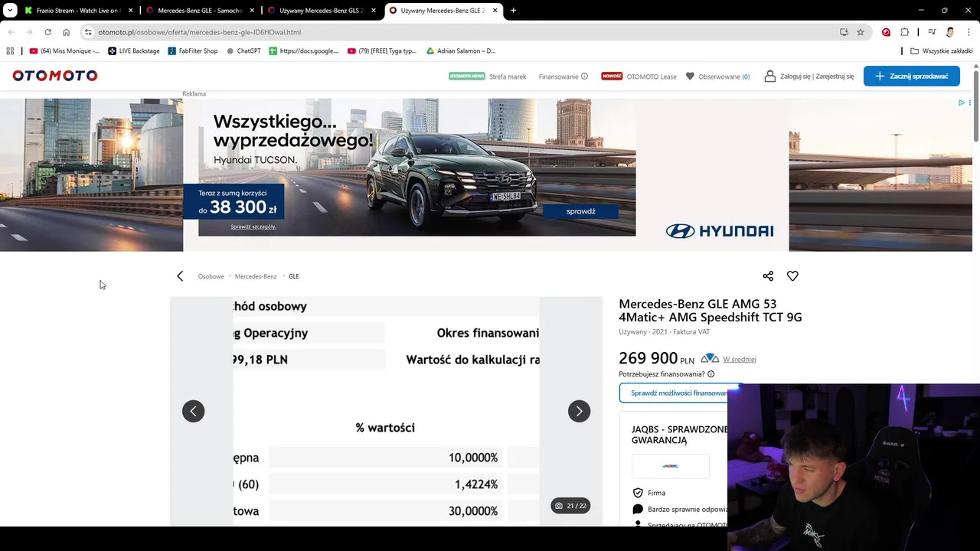Bookmark this page with the star icon
The width and height of the screenshot is (980, 551).
point(861,32)
